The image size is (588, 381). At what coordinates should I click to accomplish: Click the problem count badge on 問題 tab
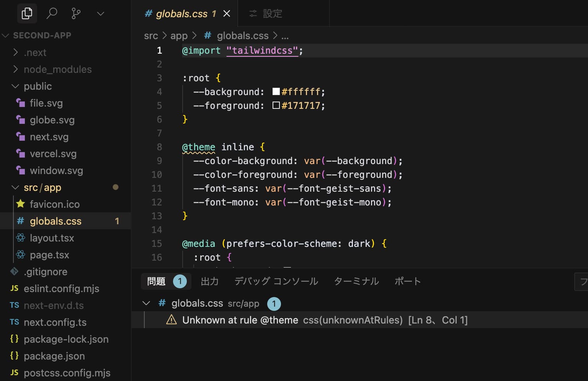pyautogui.click(x=180, y=281)
